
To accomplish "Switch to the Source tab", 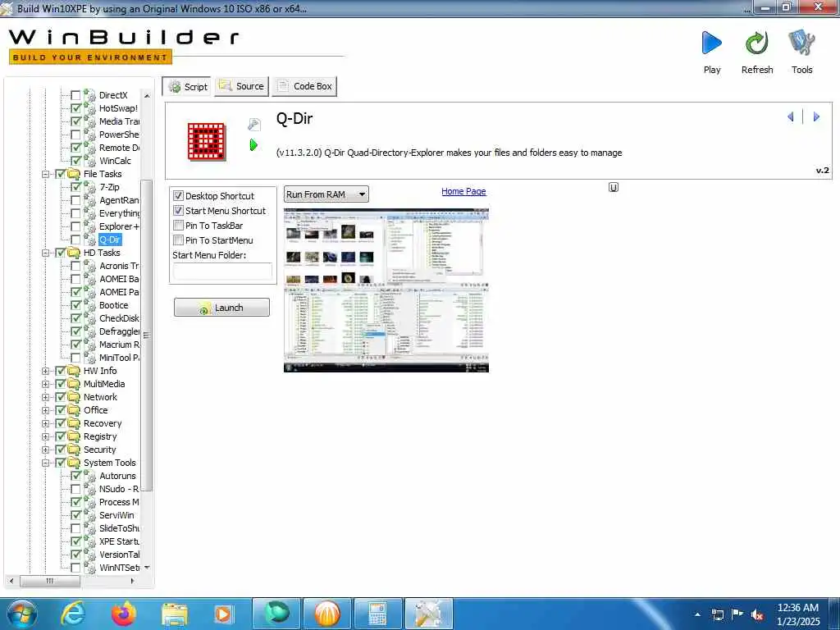I will click(x=242, y=86).
